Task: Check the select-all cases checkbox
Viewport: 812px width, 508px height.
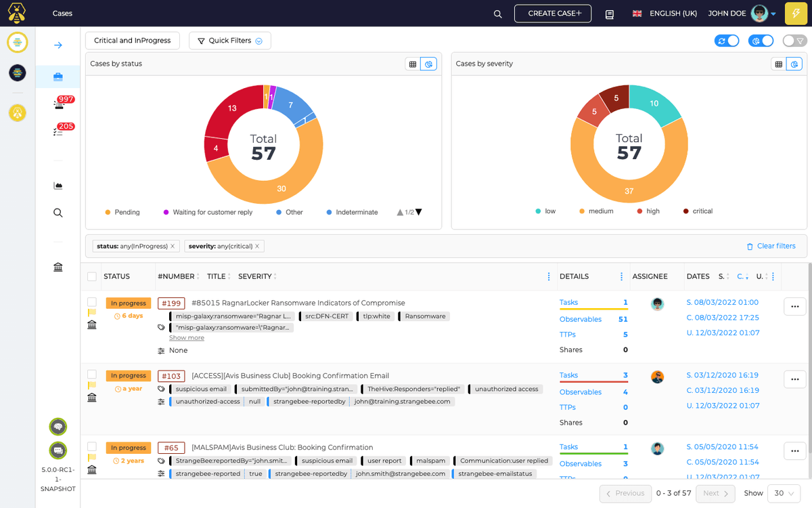Action: click(x=92, y=276)
